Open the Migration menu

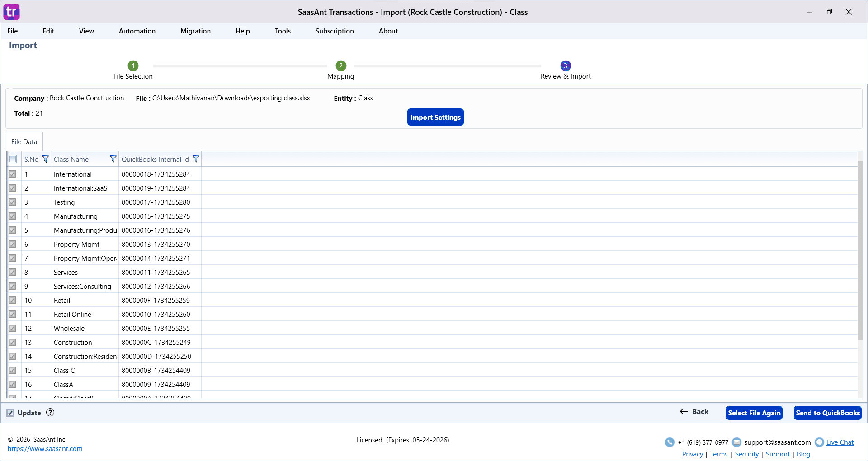tap(195, 31)
